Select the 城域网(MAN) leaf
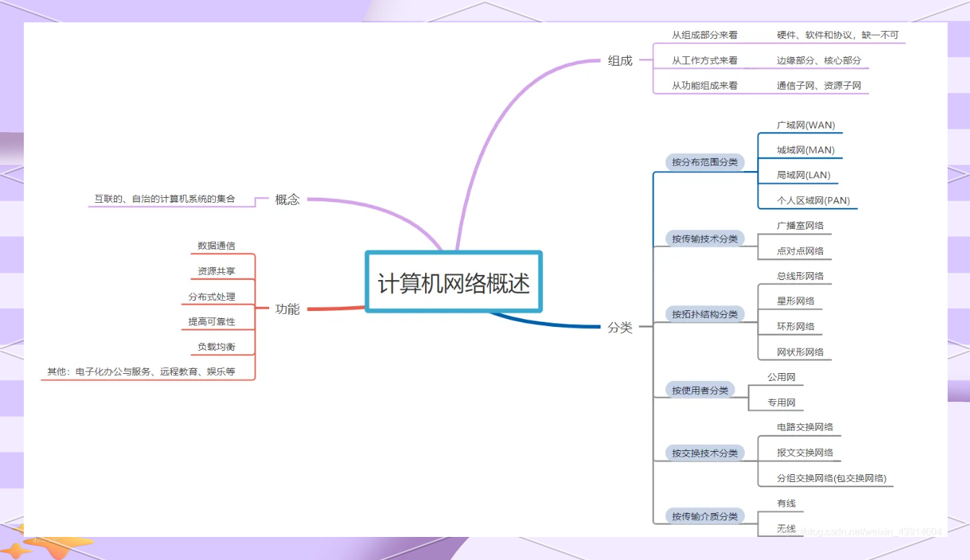Image resolution: width=970 pixels, height=560 pixels. click(805, 150)
